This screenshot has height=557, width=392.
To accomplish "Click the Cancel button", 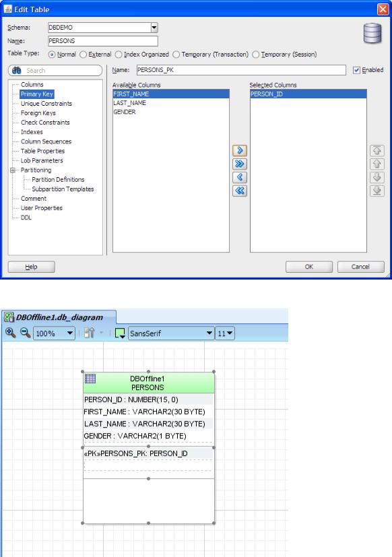I will point(361,267).
